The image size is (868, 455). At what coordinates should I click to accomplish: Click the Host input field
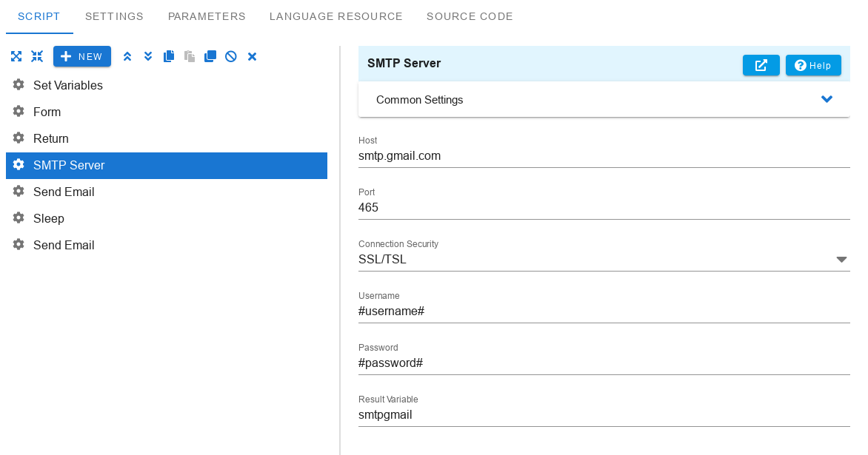(604, 156)
